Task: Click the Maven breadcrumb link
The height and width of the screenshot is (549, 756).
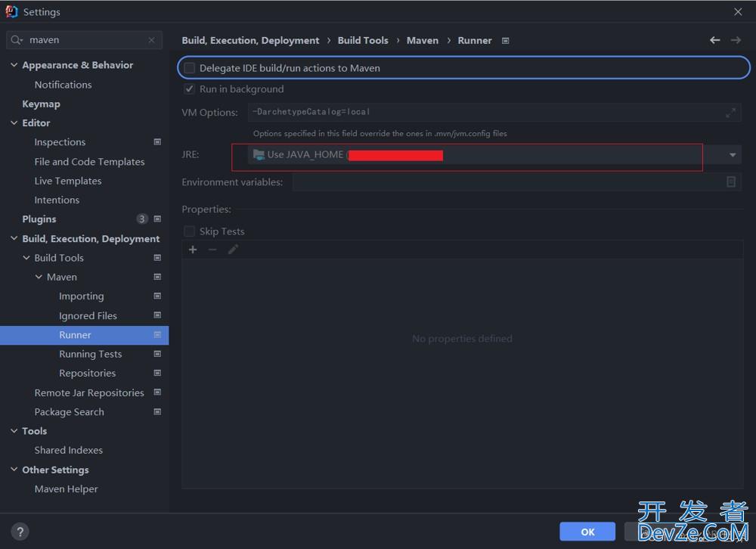Action: coord(423,41)
